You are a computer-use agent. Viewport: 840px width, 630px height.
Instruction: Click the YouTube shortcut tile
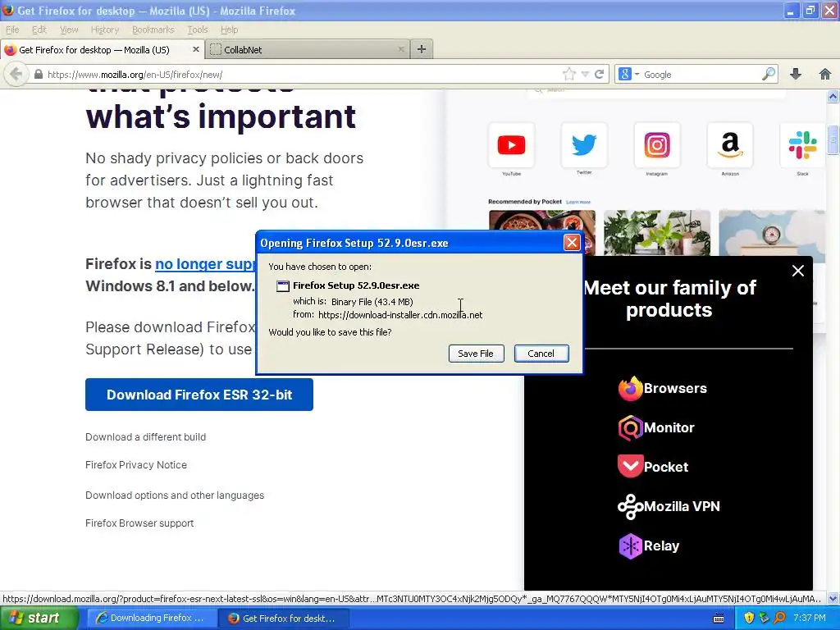(511, 145)
